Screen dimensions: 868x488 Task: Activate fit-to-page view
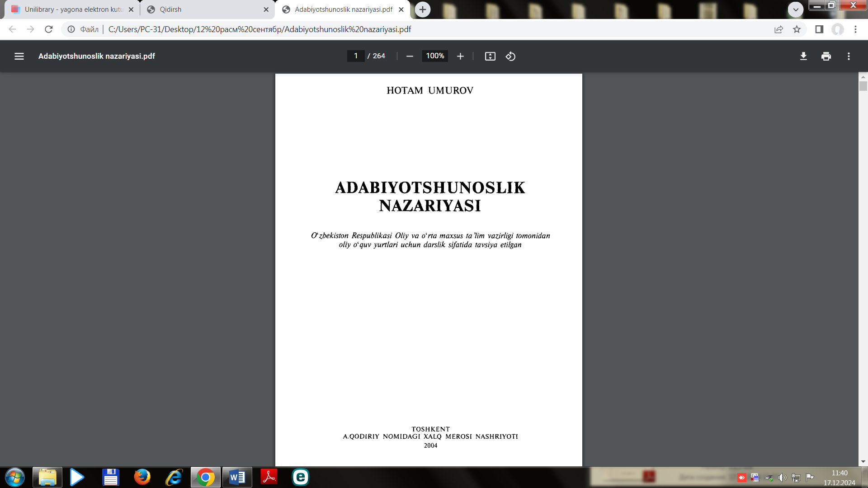tap(490, 56)
